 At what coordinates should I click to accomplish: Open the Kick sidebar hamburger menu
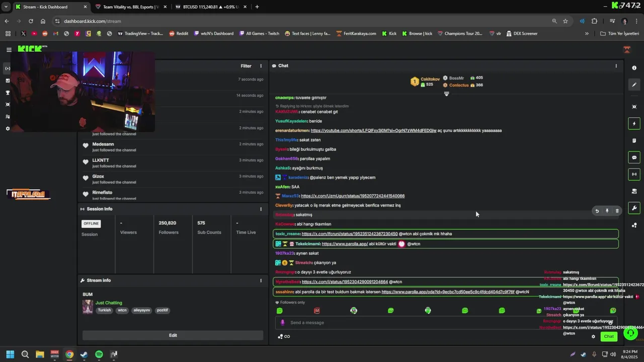[x=9, y=50]
